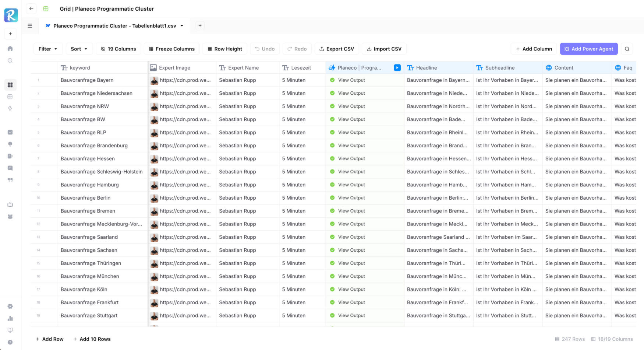Add a new tab with plus button
The width and height of the screenshot is (644, 350).
point(200,26)
